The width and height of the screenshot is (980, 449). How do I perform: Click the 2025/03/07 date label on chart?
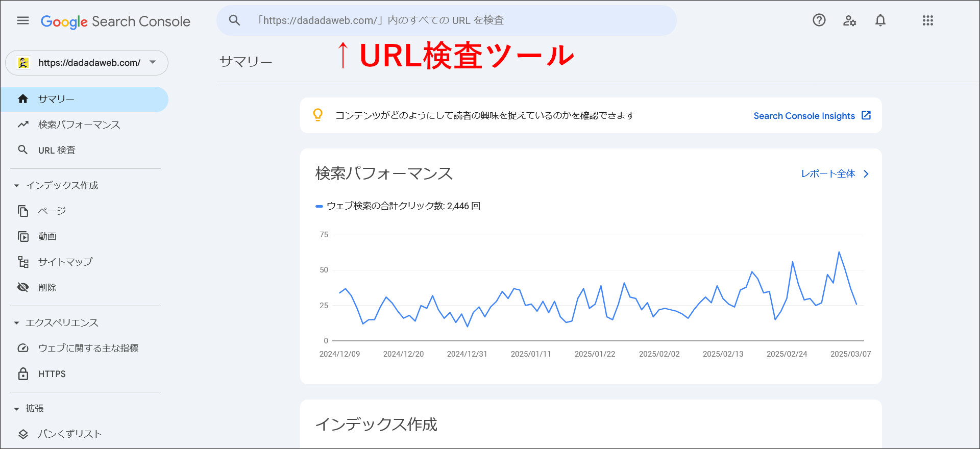[850, 354]
